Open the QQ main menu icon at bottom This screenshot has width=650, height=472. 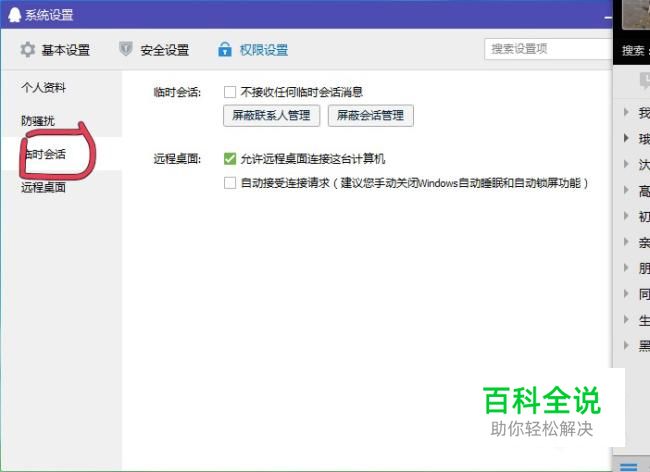tap(629, 467)
